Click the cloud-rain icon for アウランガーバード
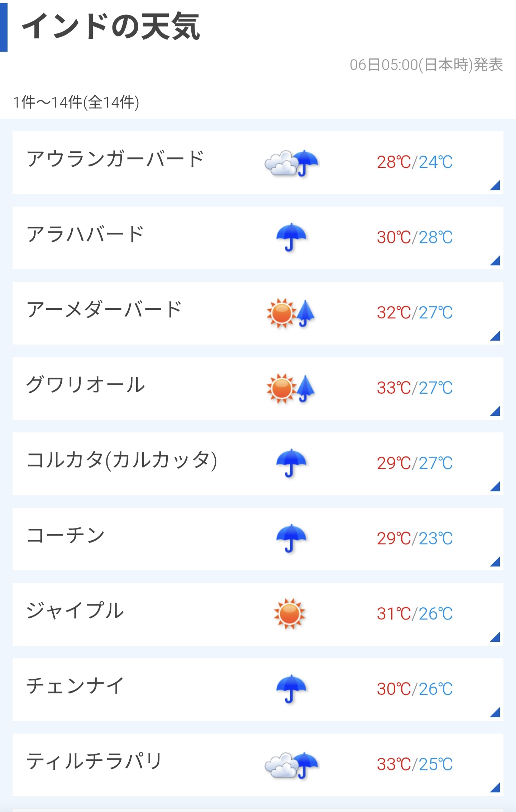Viewport: 516px width, 812px height. point(292,163)
